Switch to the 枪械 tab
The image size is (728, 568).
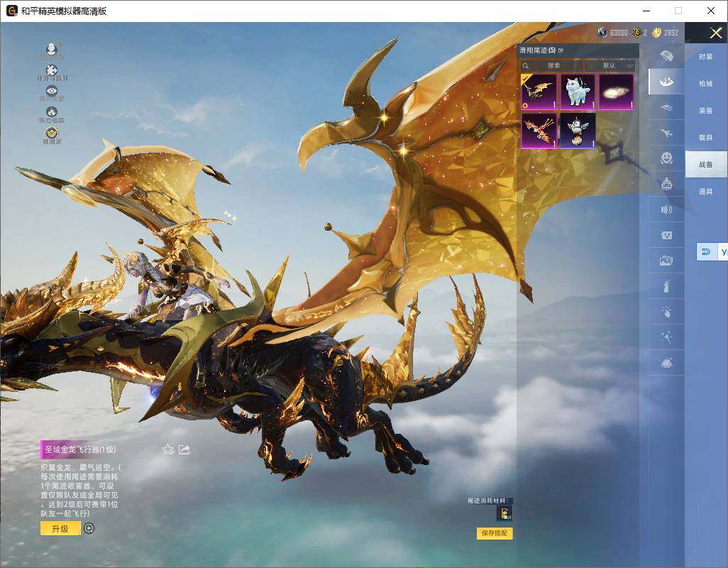(x=706, y=84)
